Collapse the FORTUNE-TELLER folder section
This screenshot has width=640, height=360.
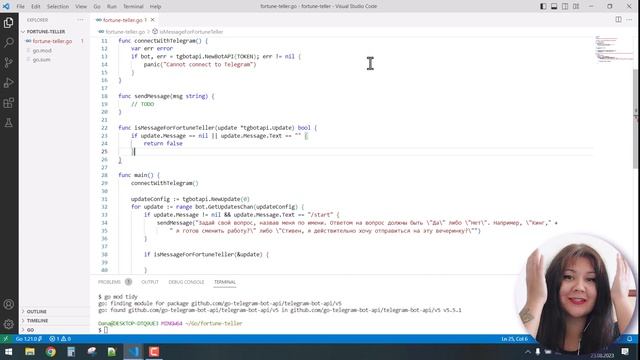(46, 31)
